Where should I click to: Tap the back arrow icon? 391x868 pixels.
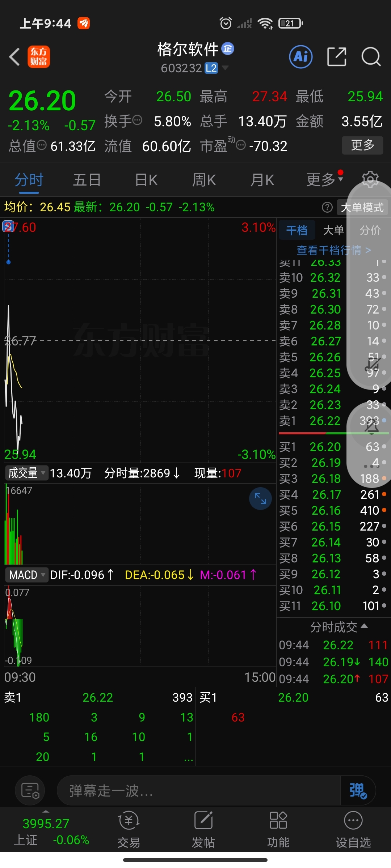tap(14, 57)
